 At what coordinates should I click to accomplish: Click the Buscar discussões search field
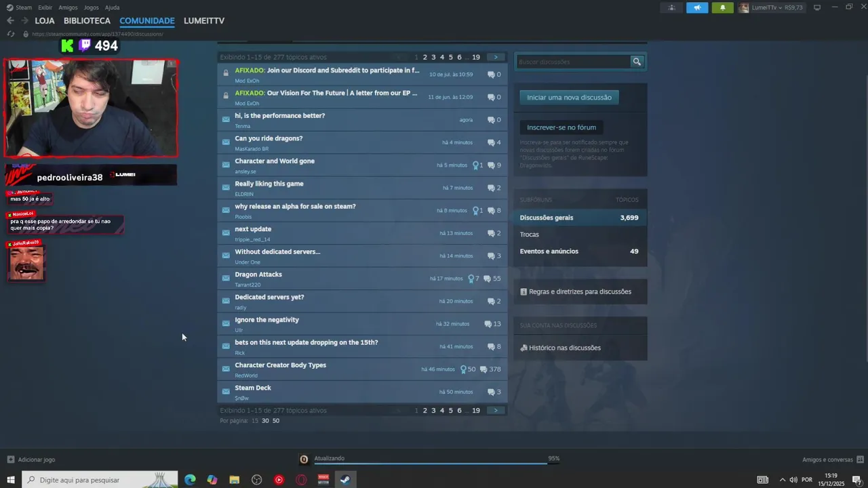coord(574,62)
